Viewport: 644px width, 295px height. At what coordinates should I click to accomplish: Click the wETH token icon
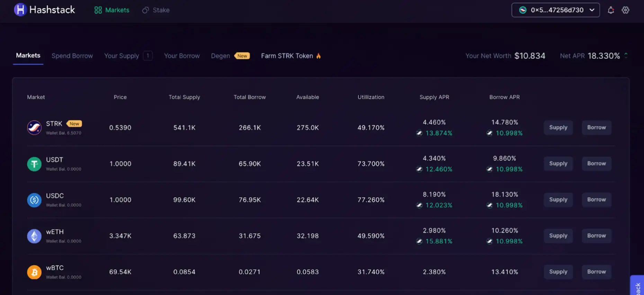click(34, 236)
